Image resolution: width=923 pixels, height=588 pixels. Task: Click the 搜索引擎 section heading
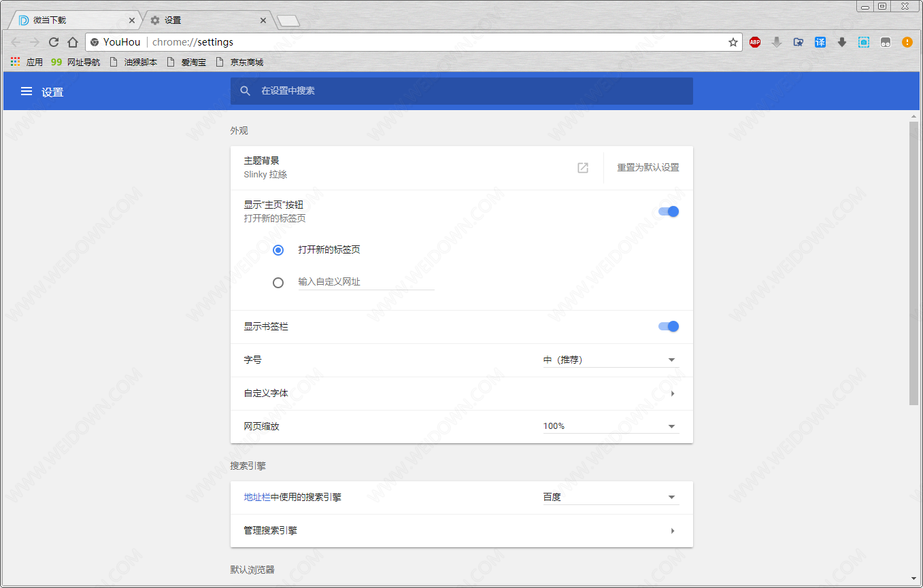point(248,466)
